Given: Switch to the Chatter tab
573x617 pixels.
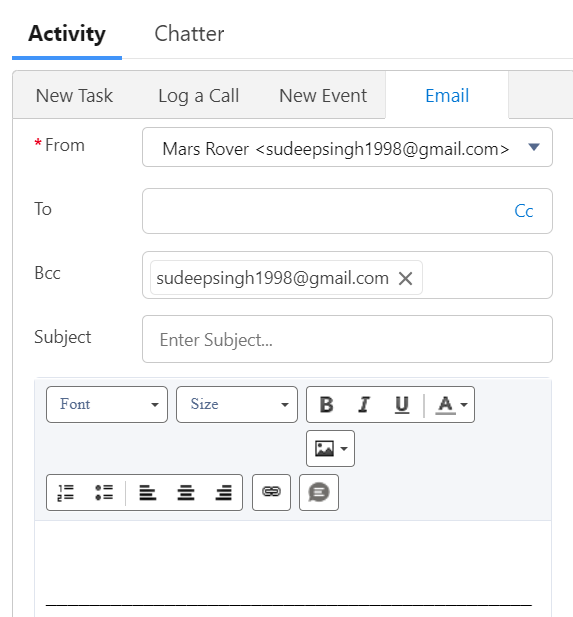Looking at the screenshot, I should point(189,33).
